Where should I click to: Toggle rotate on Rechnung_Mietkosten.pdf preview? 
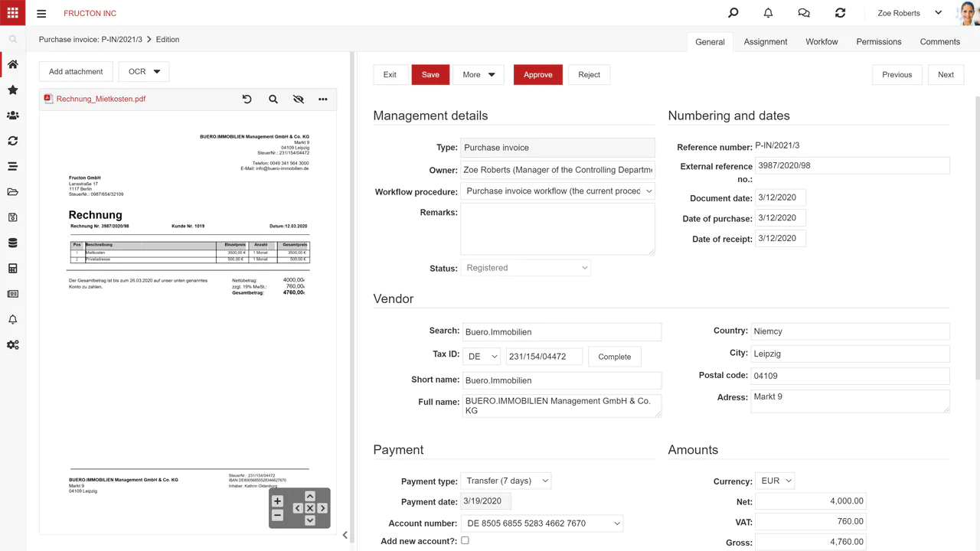click(246, 99)
